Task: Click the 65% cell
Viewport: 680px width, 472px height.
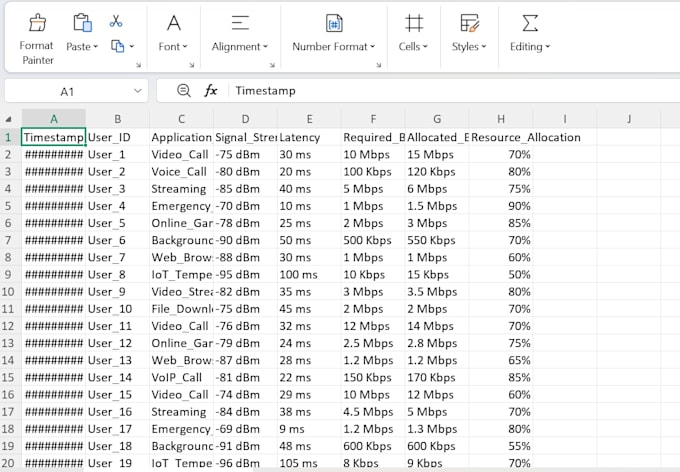Action: [501, 360]
